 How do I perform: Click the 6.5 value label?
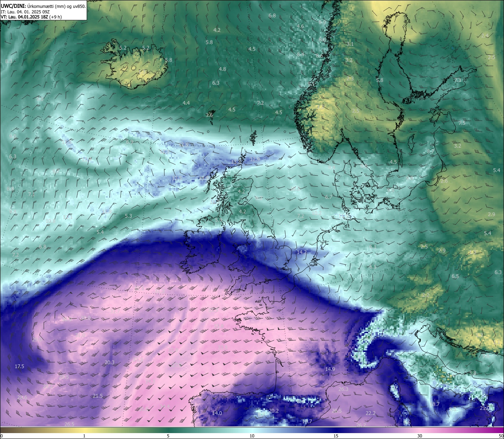455,276
